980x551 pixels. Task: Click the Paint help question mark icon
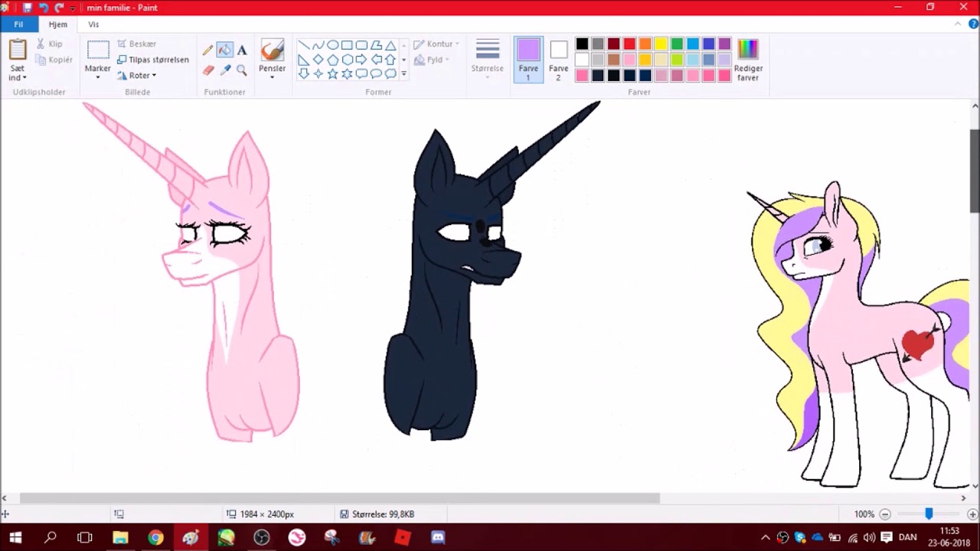point(973,24)
